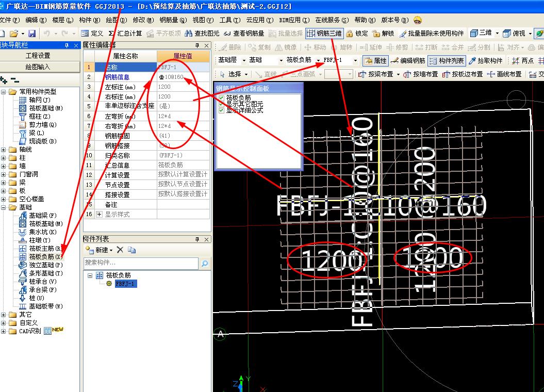The height and width of the screenshot is (392, 544).
Task: Toggle the 钢筋三维 view button
Action: point(325,34)
